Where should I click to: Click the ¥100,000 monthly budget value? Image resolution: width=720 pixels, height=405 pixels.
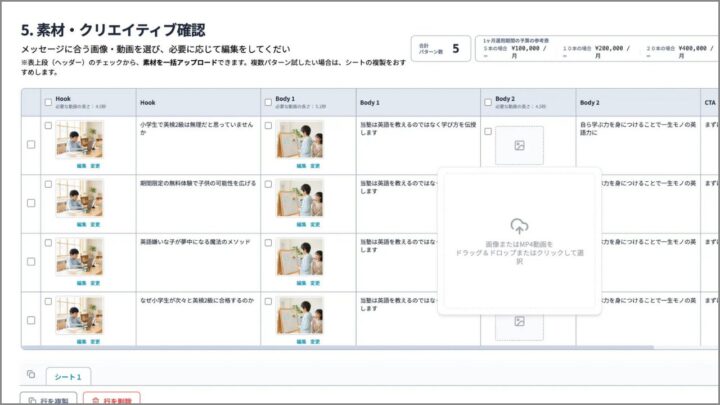point(529,51)
